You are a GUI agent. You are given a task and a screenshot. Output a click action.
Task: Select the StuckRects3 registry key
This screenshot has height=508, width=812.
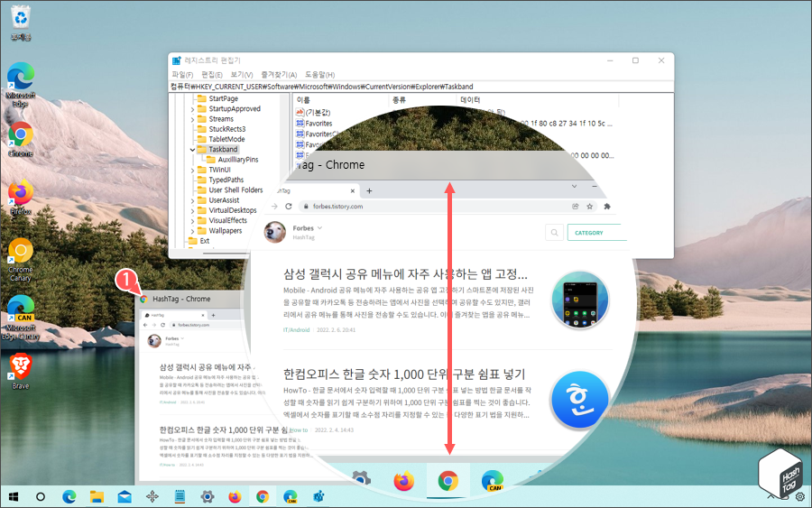click(x=226, y=129)
